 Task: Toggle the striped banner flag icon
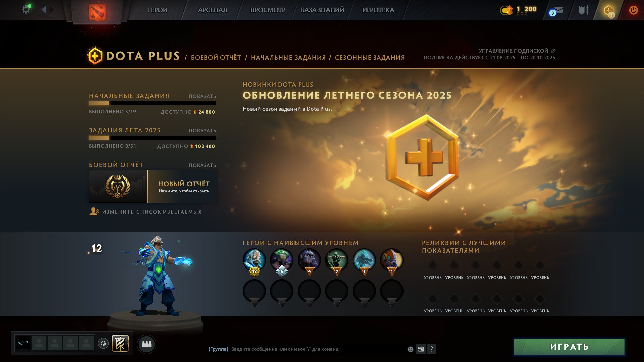120,344
